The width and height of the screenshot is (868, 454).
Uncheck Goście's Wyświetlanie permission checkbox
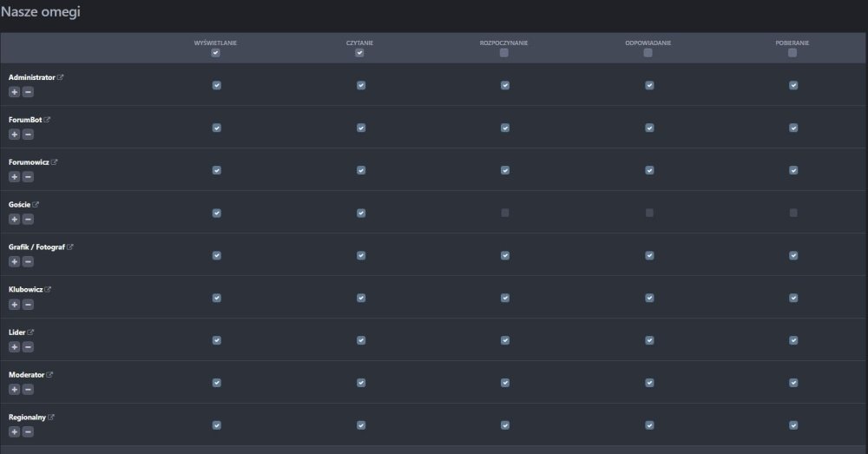point(217,213)
